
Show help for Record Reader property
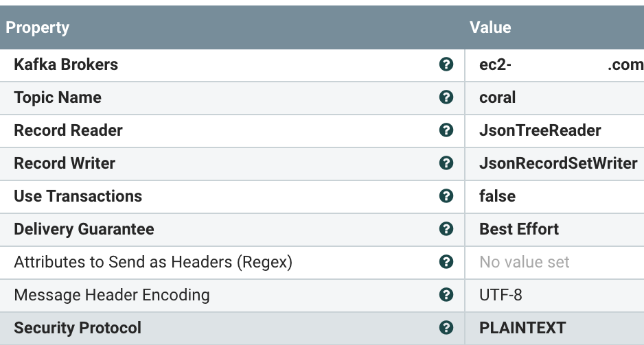[x=446, y=130]
